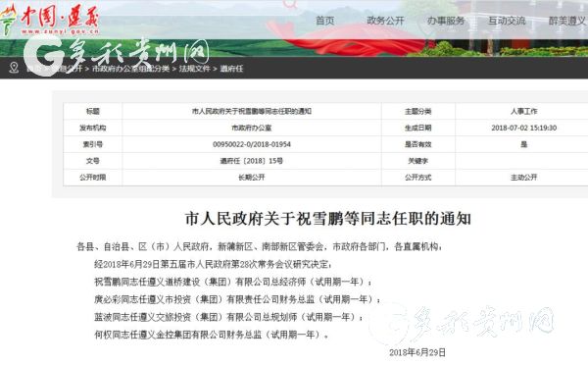Open the 政务公开 navigation tab
Screen dimensions: 588x365
pyautogui.click(x=385, y=21)
